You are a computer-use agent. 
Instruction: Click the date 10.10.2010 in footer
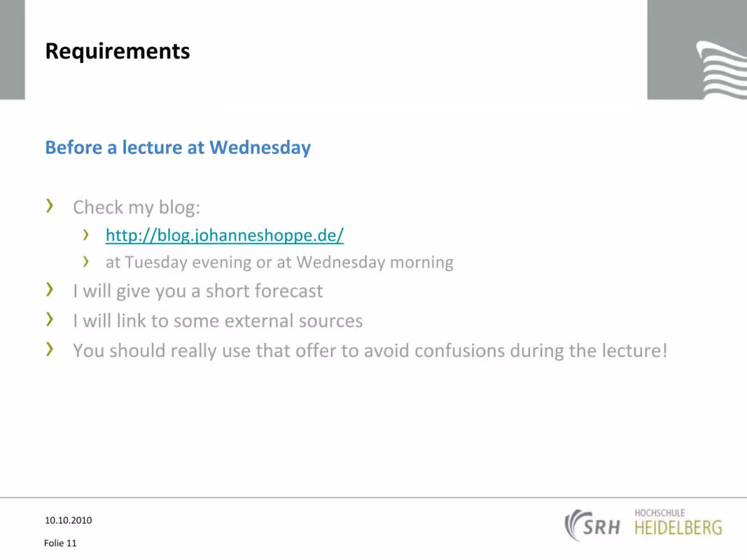pyautogui.click(x=68, y=520)
